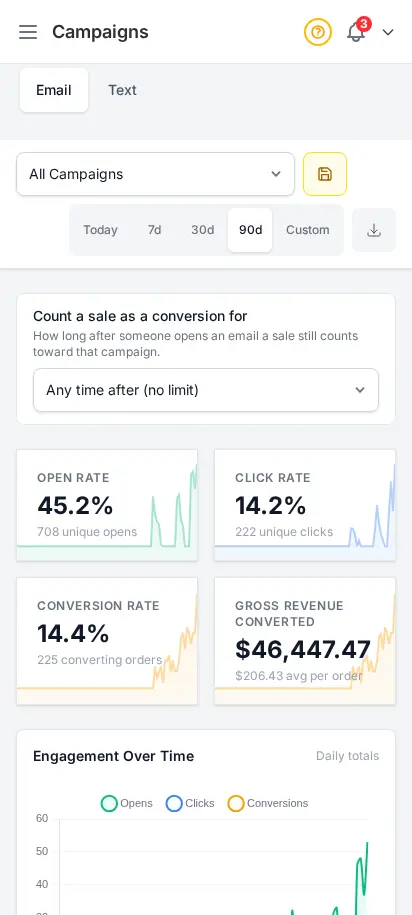Image resolution: width=412 pixels, height=915 pixels.
Task: Click the Campaigns page title
Action: [100, 32]
